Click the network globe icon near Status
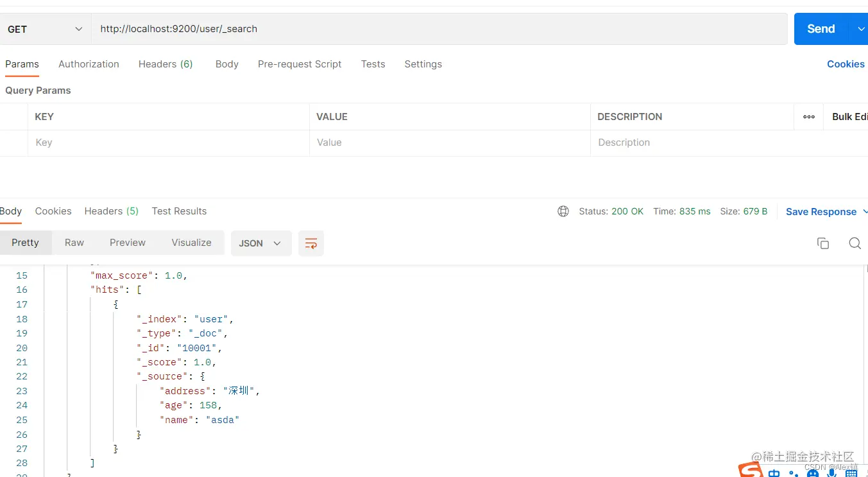The image size is (868, 477). click(x=563, y=211)
